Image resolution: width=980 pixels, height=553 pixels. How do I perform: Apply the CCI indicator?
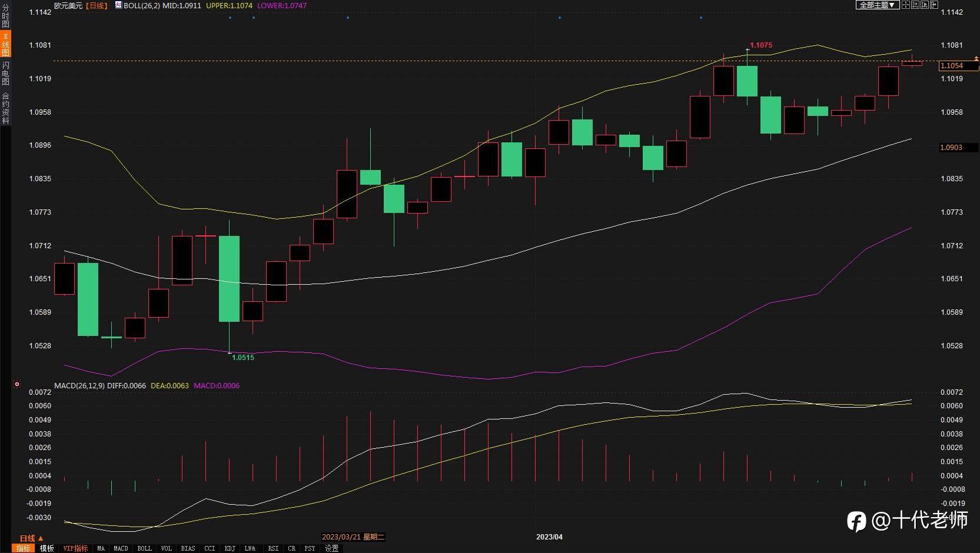tap(210, 548)
